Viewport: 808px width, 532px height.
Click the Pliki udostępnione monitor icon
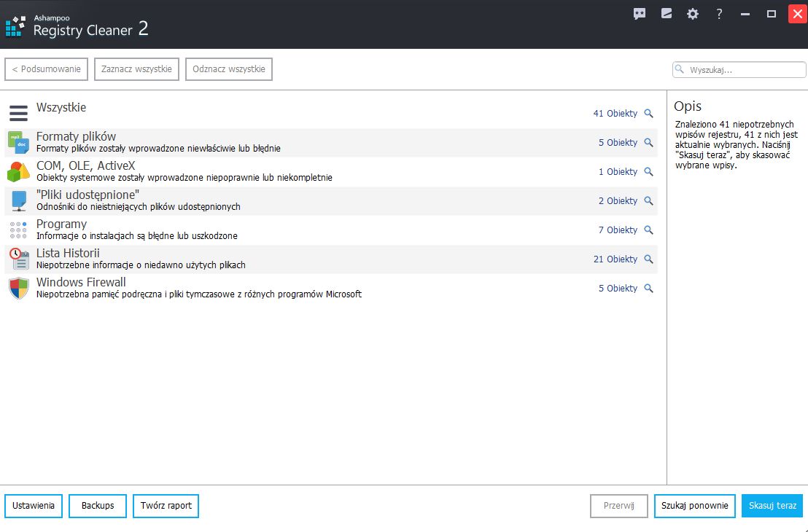pyautogui.click(x=18, y=200)
